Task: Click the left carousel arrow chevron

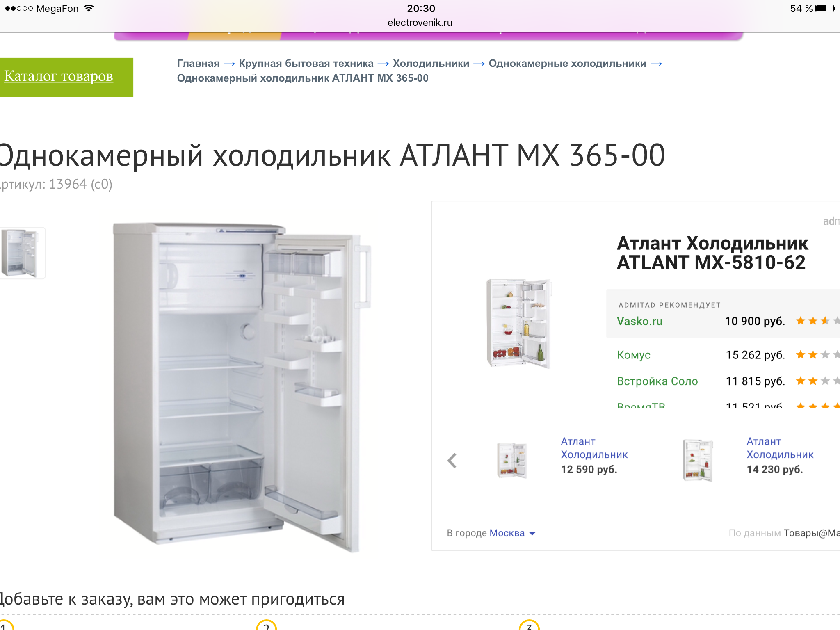Action: coord(452,461)
